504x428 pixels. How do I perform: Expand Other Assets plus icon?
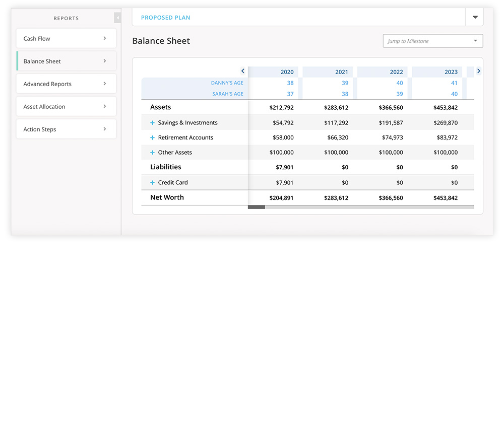coord(152,153)
